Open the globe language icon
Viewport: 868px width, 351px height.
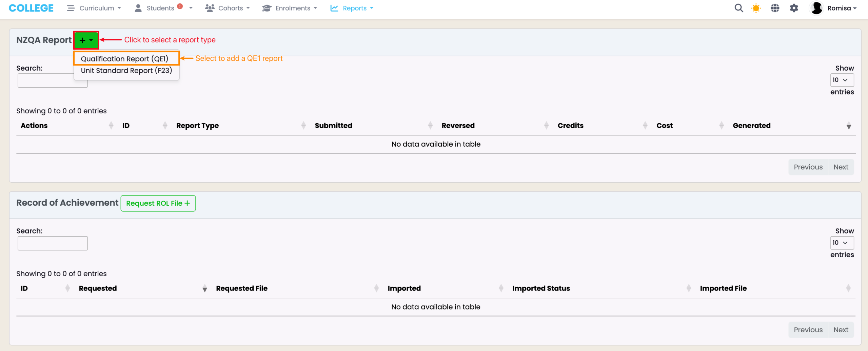pyautogui.click(x=775, y=8)
